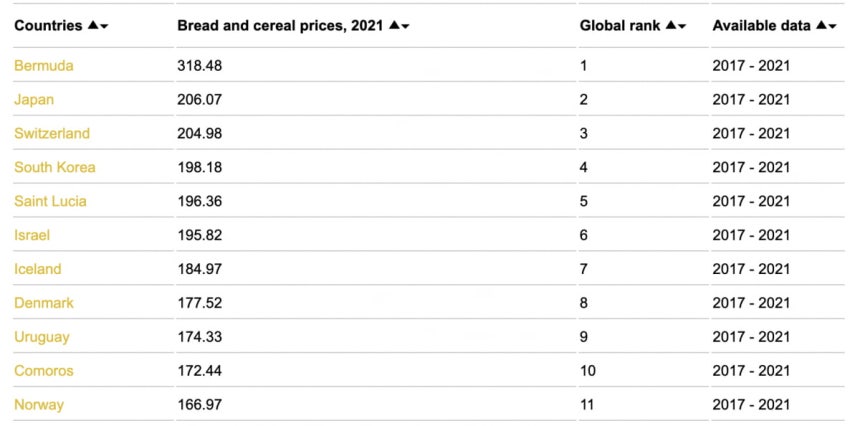Open the Denmark country link
Viewport: 860px width, 426px height.
click(x=44, y=303)
